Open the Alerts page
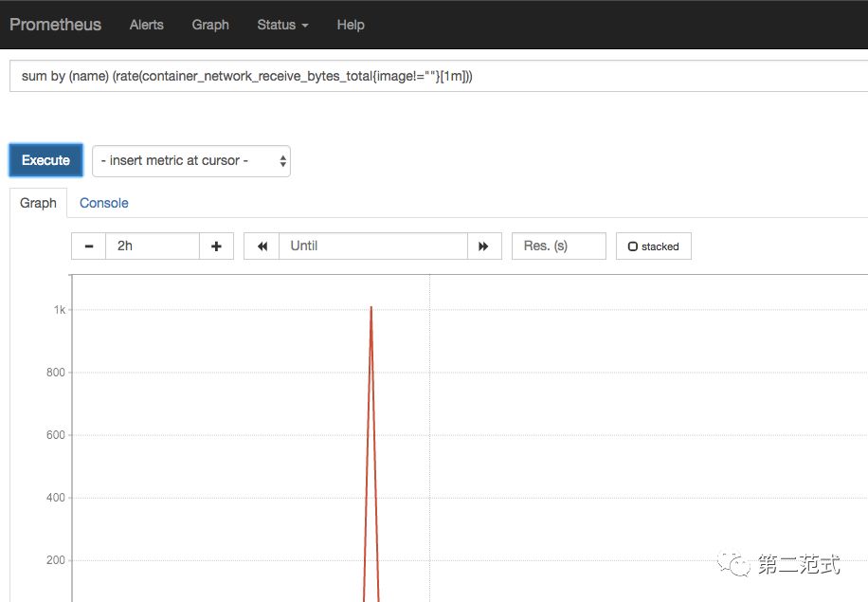This screenshot has width=868, height=602. pos(147,25)
